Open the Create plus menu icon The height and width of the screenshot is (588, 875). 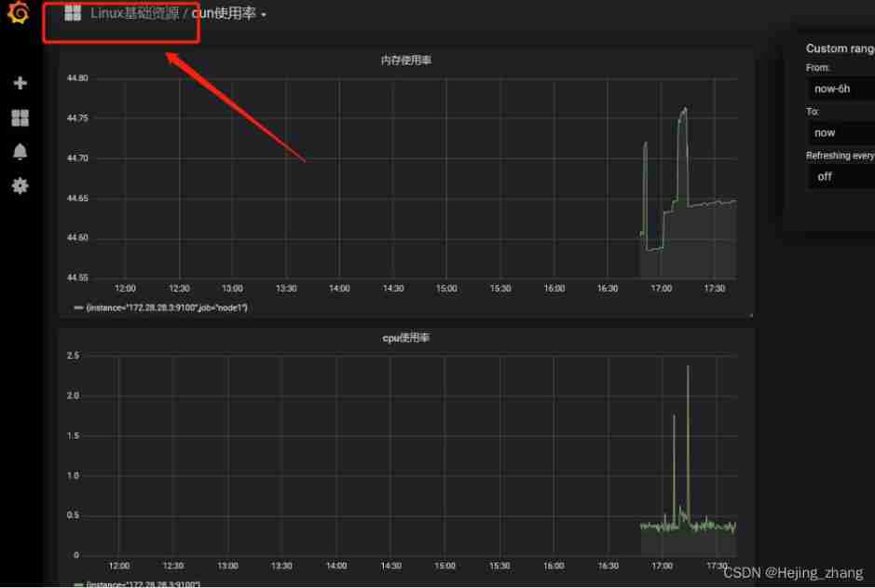click(x=21, y=83)
